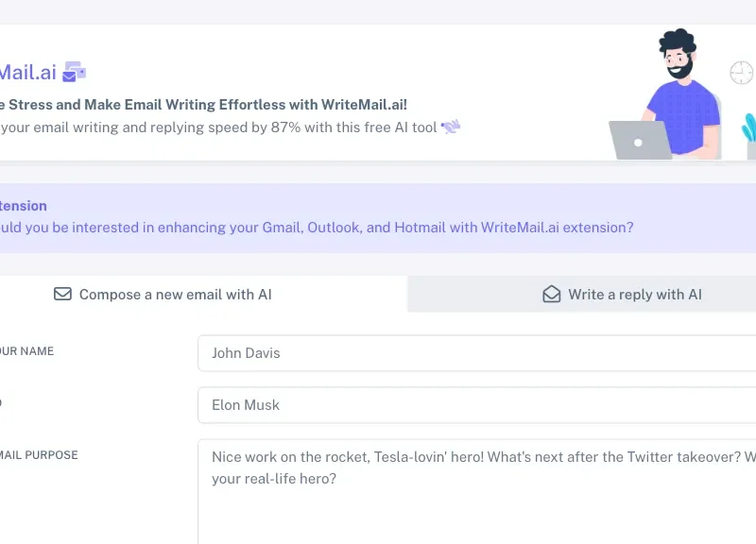This screenshot has height=544, width=756.
Task: Click the open-envelope icon on the reply tab
Action: click(x=552, y=294)
